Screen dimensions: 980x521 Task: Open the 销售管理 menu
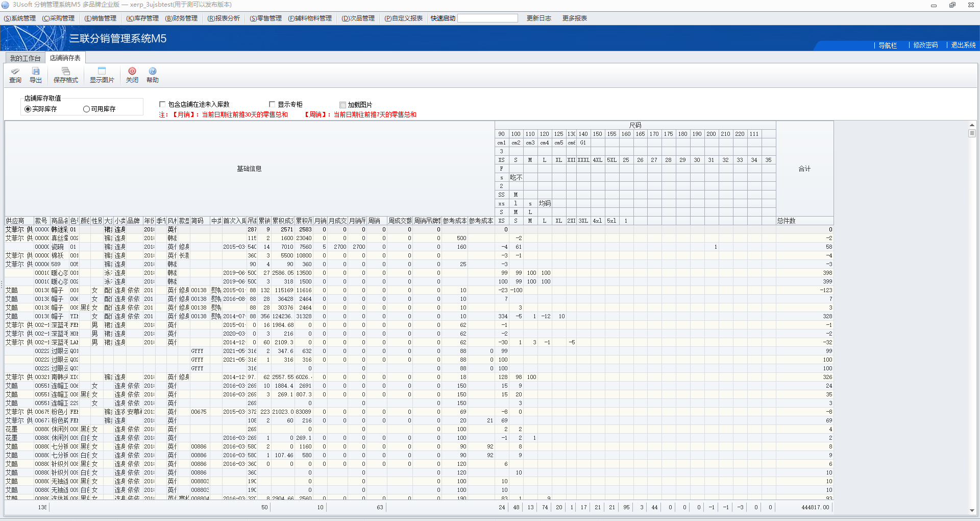(x=101, y=18)
